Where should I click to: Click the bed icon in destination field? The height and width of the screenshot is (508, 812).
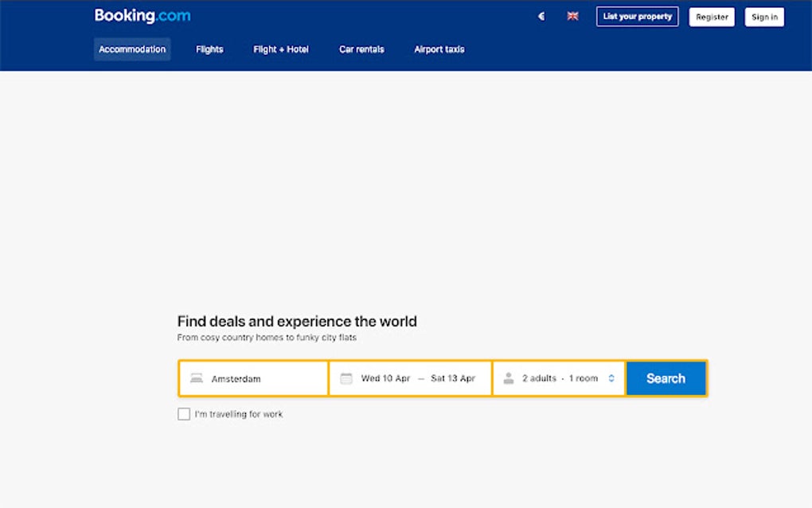[197, 378]
